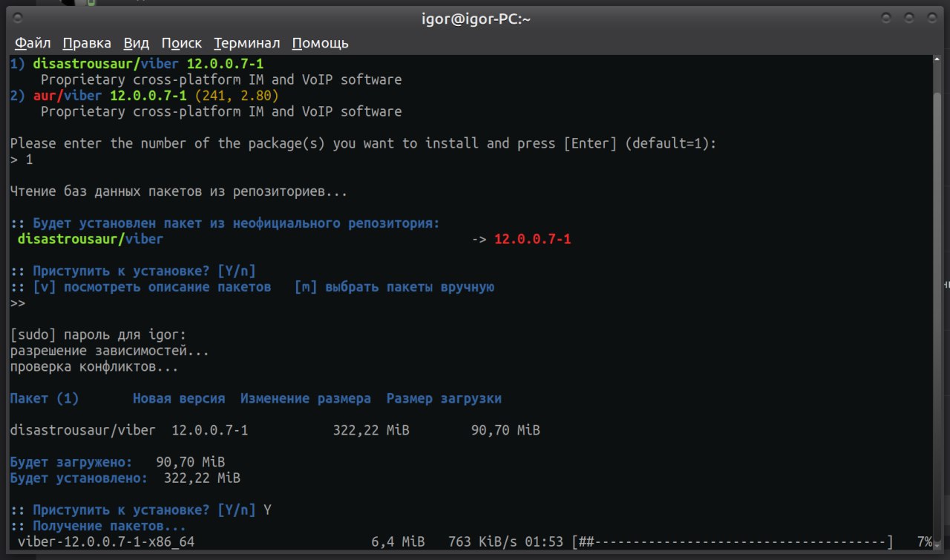This screenshot has width=950, height=560.
Task: Click the viber download progress bar
Action: pyautogui.click(x=733, y=542)
